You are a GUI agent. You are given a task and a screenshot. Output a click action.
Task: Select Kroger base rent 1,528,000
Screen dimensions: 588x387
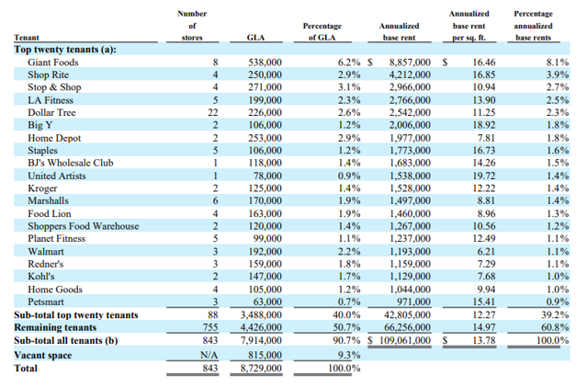(410, 188)
